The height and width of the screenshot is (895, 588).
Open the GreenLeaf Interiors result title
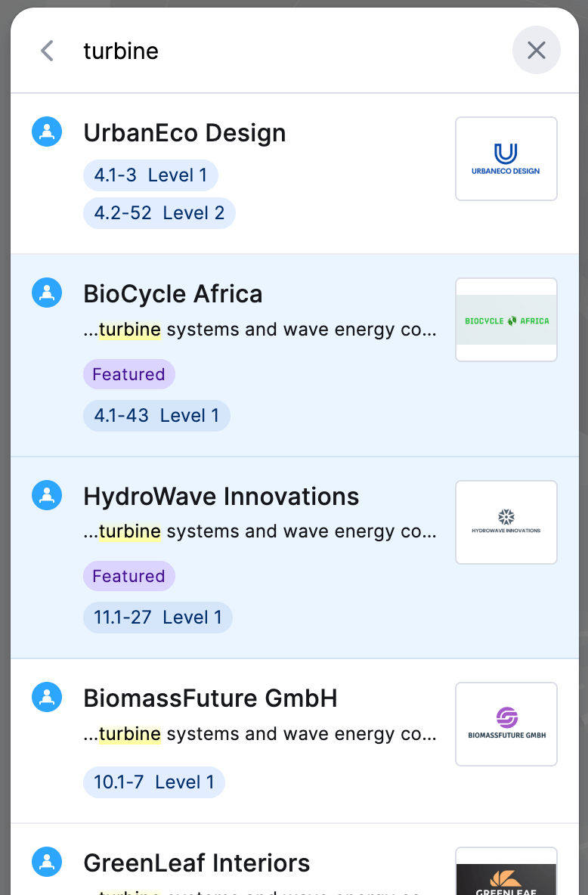click(x=197, y=862)
